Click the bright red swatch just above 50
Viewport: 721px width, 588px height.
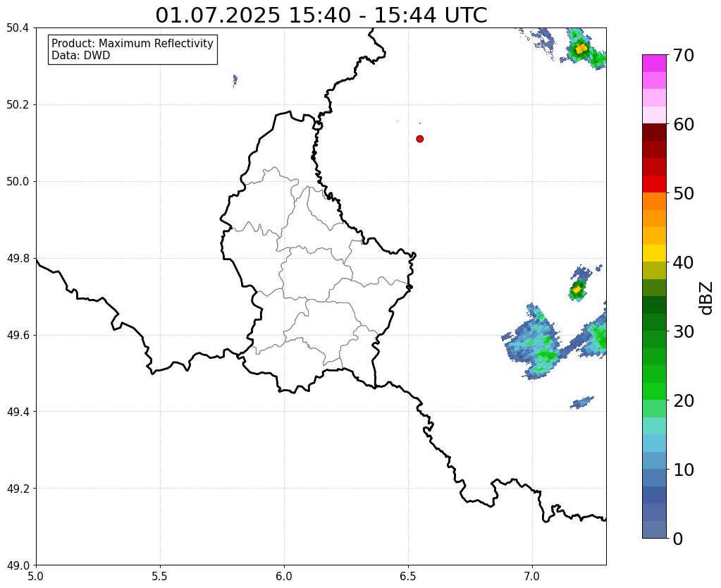[x=654, y=184]
